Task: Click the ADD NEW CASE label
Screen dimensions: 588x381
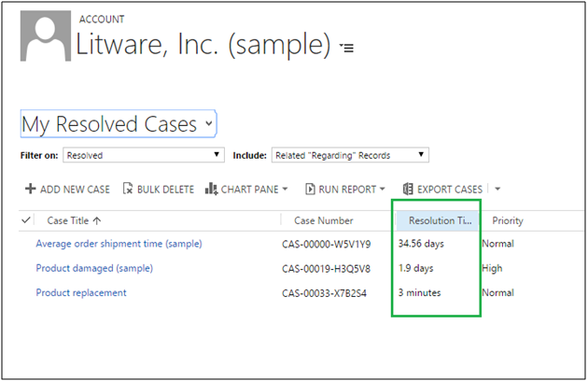Action: tap(75, 190)
